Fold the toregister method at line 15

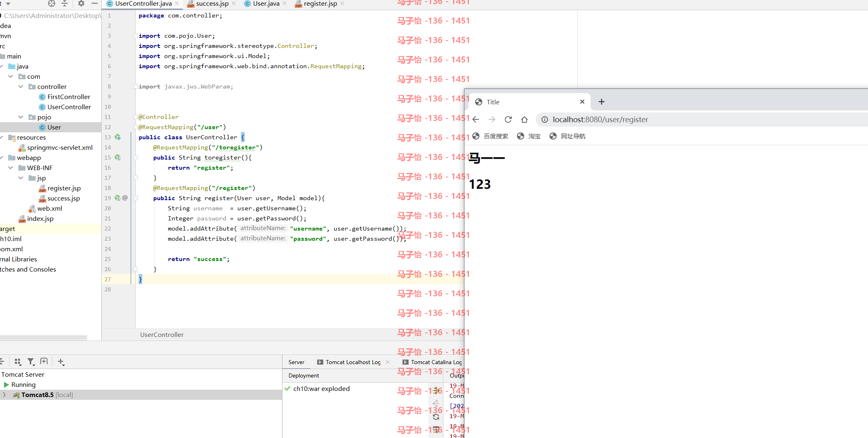(x=136, y=158)
